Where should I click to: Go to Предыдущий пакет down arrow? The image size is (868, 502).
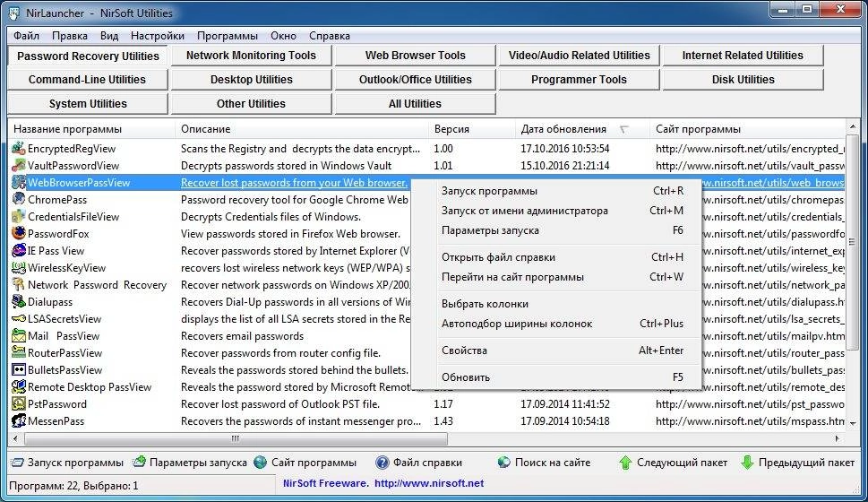797,462
